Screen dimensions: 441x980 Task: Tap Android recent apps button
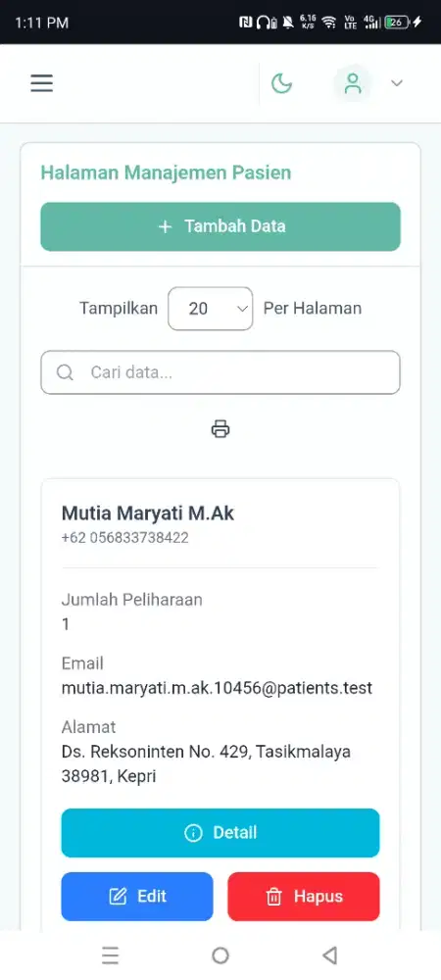pyautogui.click(x=110, y=955)
